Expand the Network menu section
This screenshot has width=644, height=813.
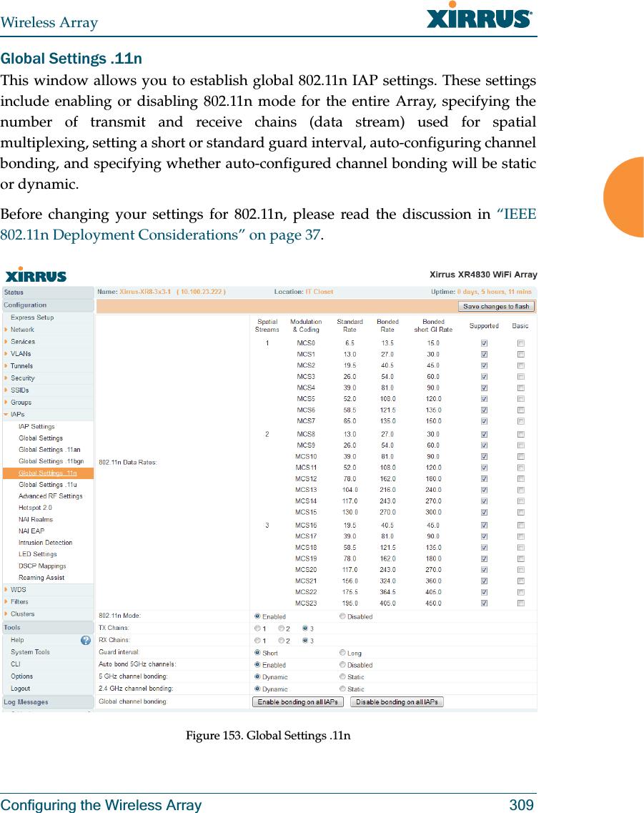(x=21, y=330)
